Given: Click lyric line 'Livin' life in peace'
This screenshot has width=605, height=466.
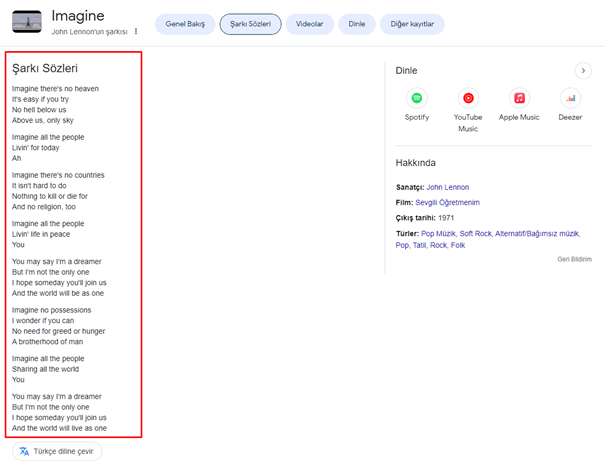Looking at the screenshot, I should [41, 234].
